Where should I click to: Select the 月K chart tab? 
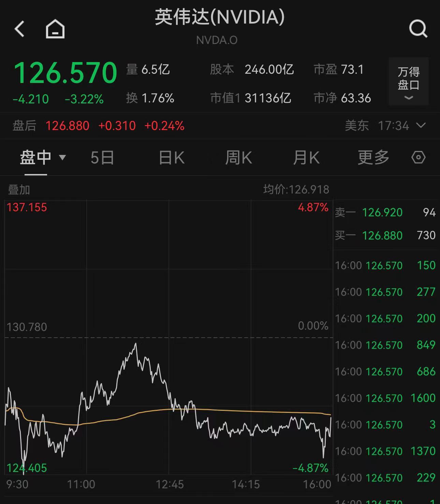point(306,158)
